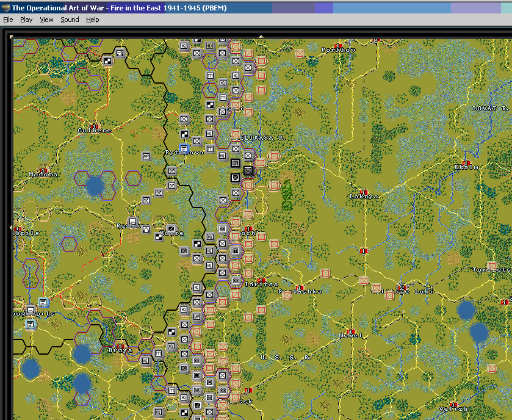This screenshot has height=420, width=512.
Task: Click the objective flag at Idritsa
Action: (x=261, y=280)
